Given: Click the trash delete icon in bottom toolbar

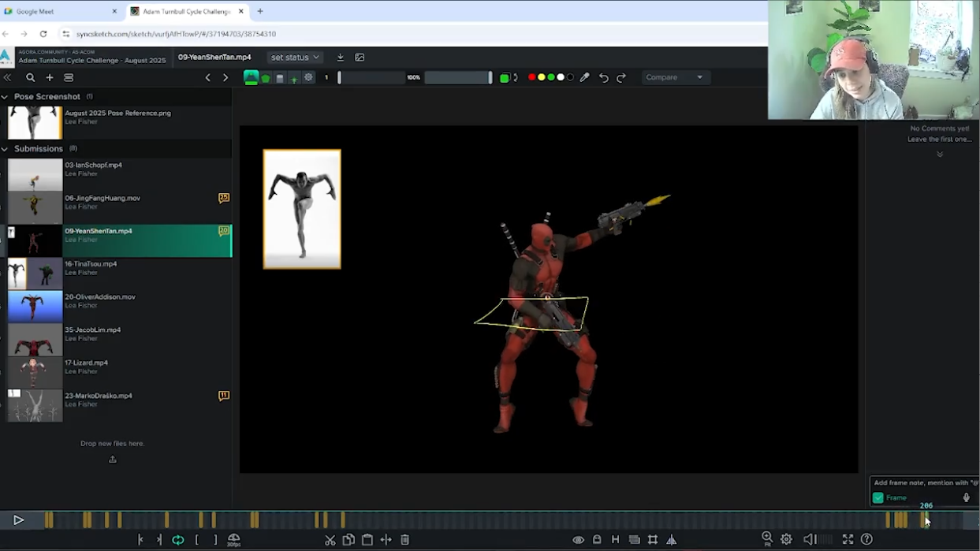Looking at the screenshot, I should tap(404, 540).
